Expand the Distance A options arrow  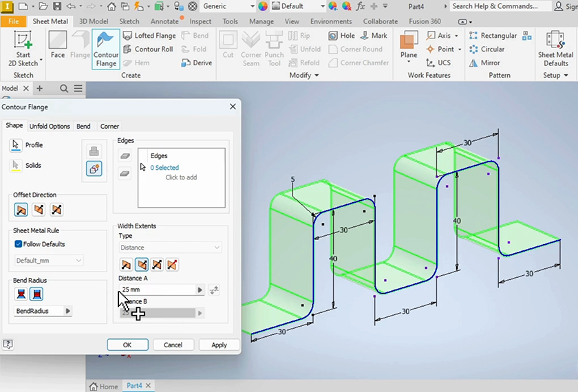tap(200, 290)
